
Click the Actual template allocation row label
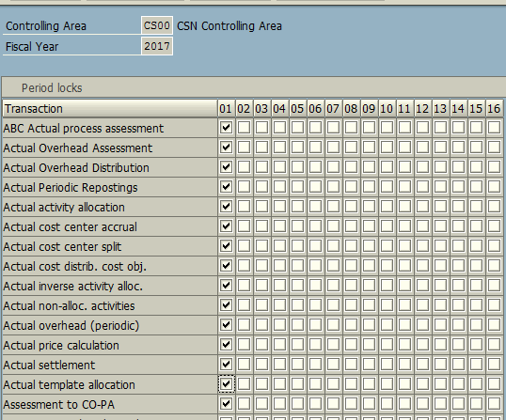[x=69, y=385]
